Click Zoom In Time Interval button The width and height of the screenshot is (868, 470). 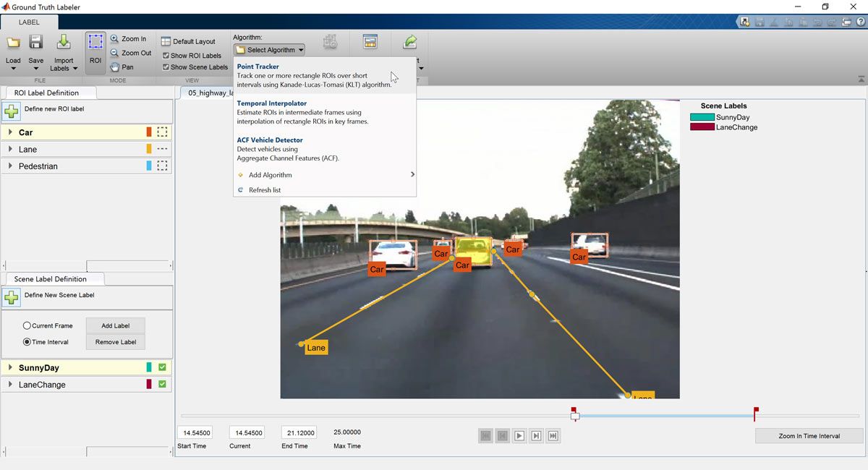coord(809,436)
